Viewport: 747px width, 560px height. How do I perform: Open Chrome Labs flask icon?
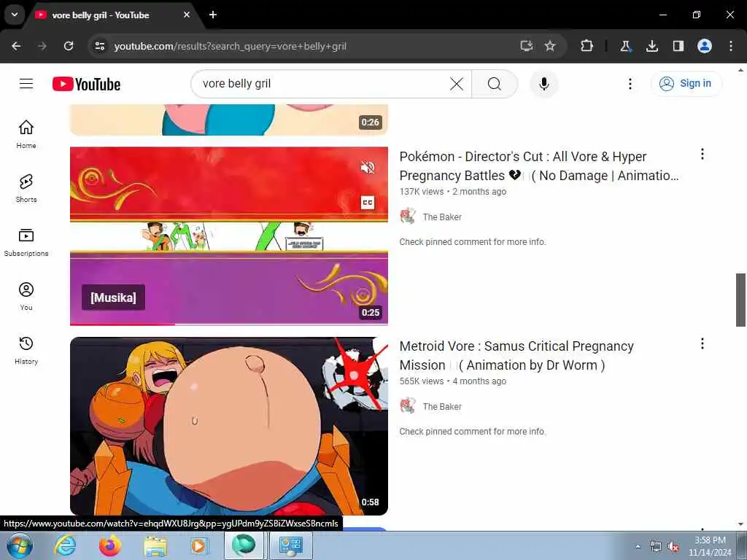(625, 46)
